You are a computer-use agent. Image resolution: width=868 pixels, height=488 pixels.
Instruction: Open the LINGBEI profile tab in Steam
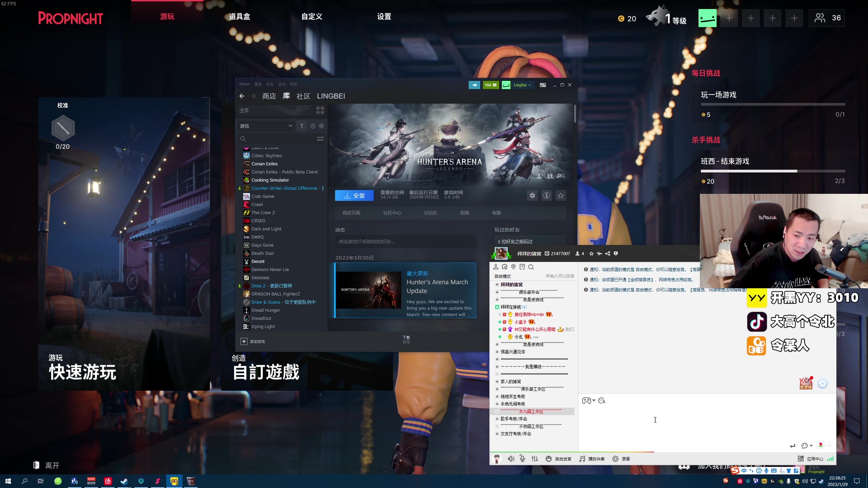tap(331, 96)
